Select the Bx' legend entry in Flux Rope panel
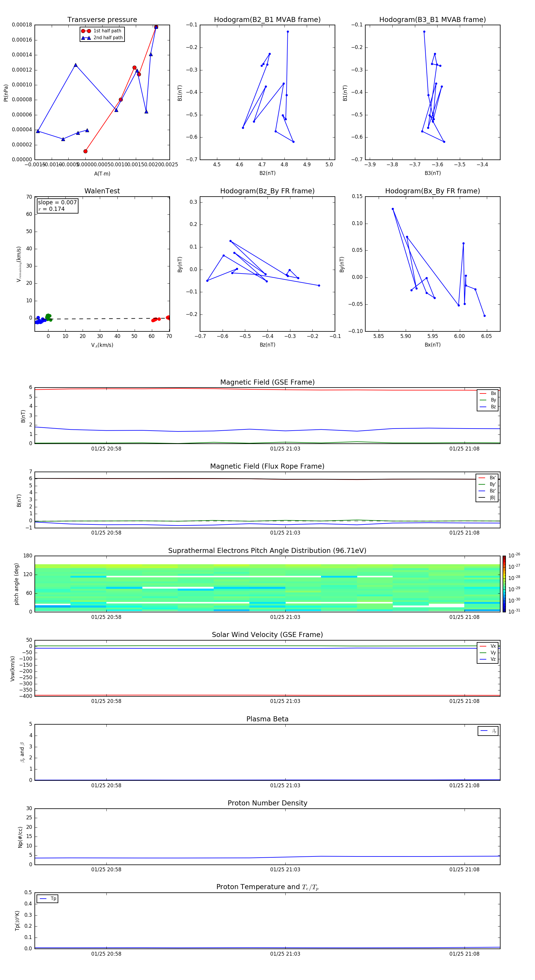Image resolution: width=535 pixels, height=980 pixels. [487, 478]
